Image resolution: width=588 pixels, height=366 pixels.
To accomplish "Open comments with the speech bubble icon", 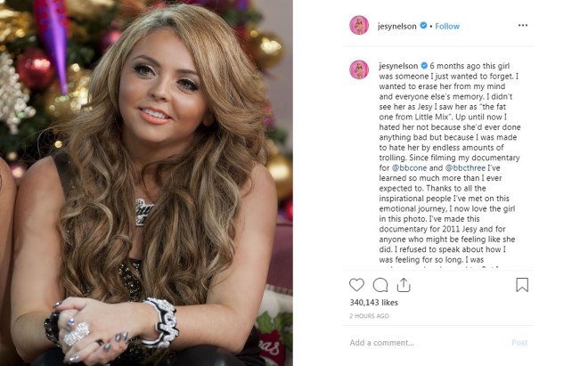I will point(380,285).
